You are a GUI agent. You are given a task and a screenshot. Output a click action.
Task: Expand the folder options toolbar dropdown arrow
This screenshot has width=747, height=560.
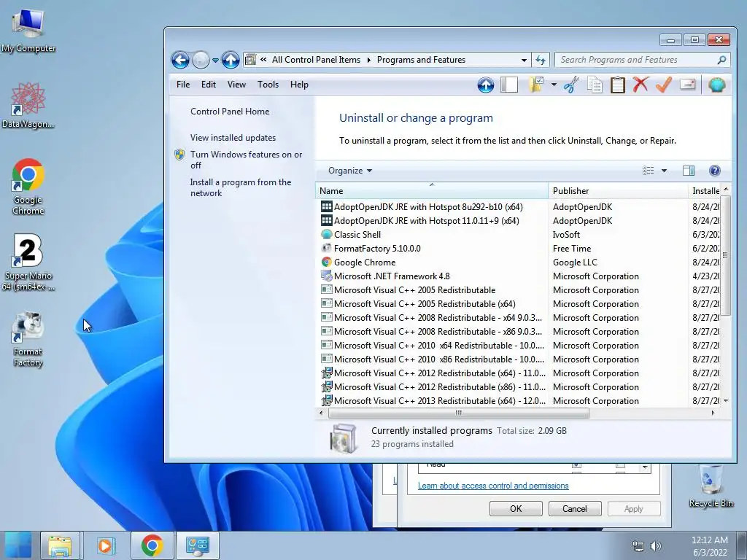554,85
